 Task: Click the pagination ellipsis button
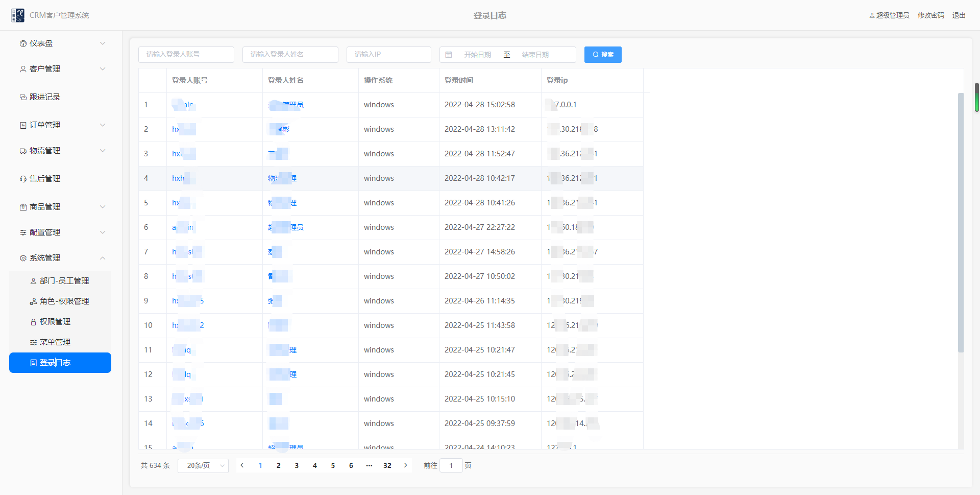coord(369,465)
